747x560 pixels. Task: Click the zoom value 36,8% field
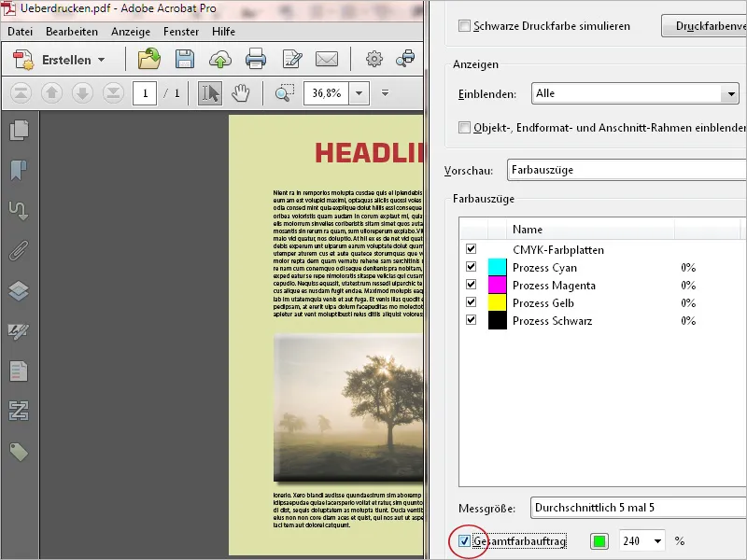point(327,93)
